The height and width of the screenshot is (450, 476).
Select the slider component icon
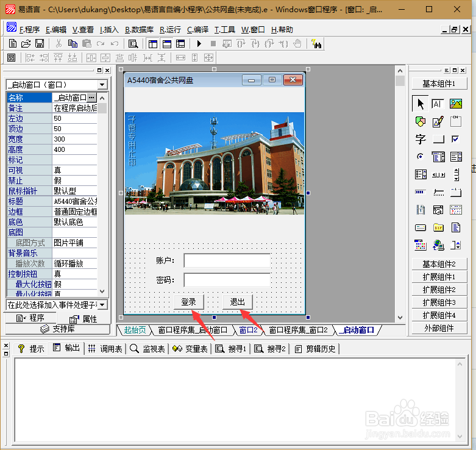438,192
